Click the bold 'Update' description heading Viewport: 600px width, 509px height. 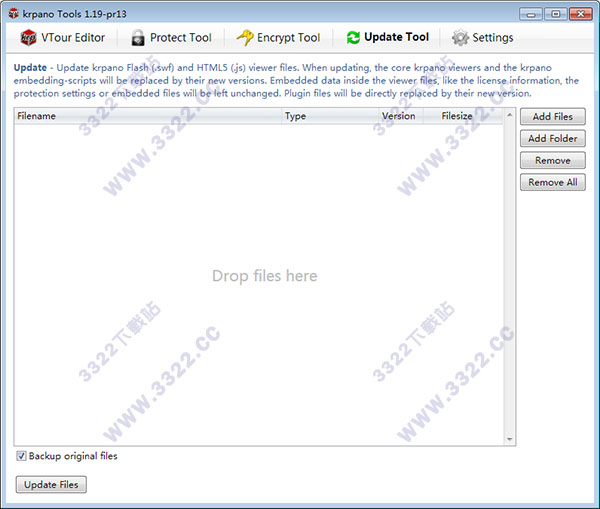(x=30, y=68)
